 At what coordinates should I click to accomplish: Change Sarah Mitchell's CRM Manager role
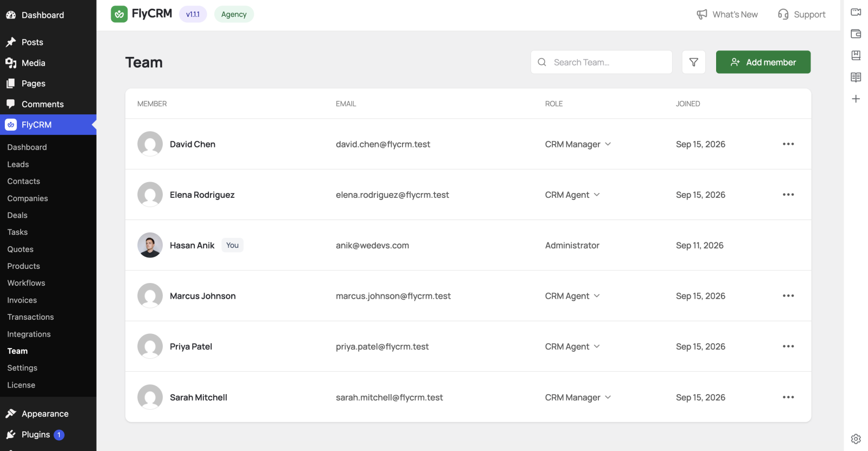pos(578,397)
